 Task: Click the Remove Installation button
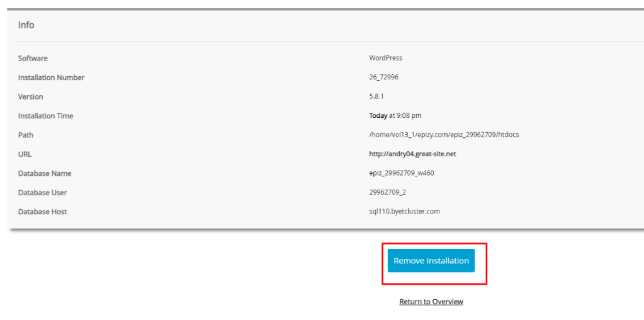[x=431, y=261]
